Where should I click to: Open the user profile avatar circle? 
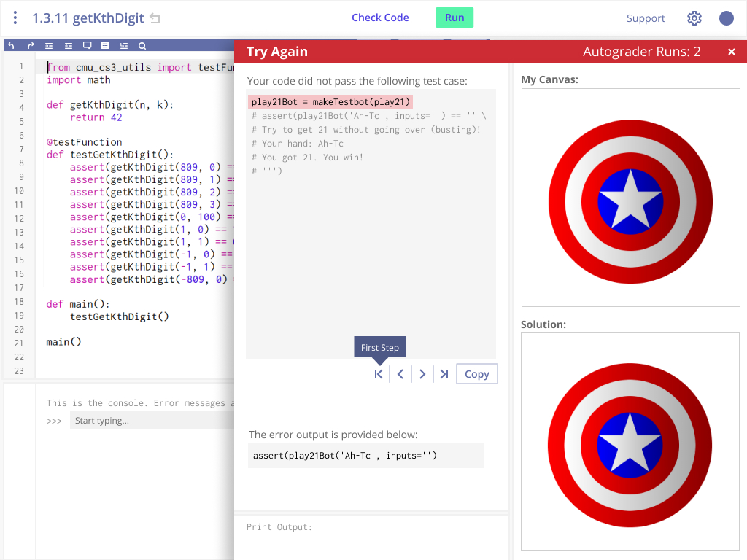pyautogui.click(x=726, y=18)
